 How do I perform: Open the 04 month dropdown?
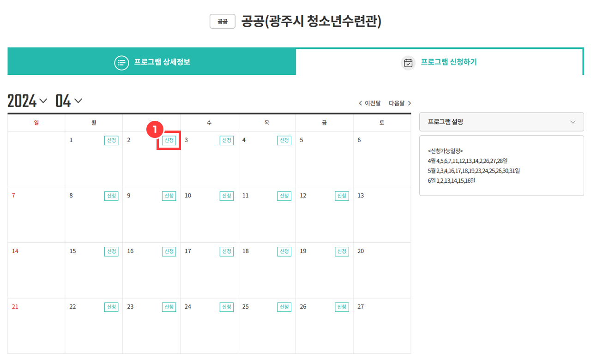[x=69, y=101]
